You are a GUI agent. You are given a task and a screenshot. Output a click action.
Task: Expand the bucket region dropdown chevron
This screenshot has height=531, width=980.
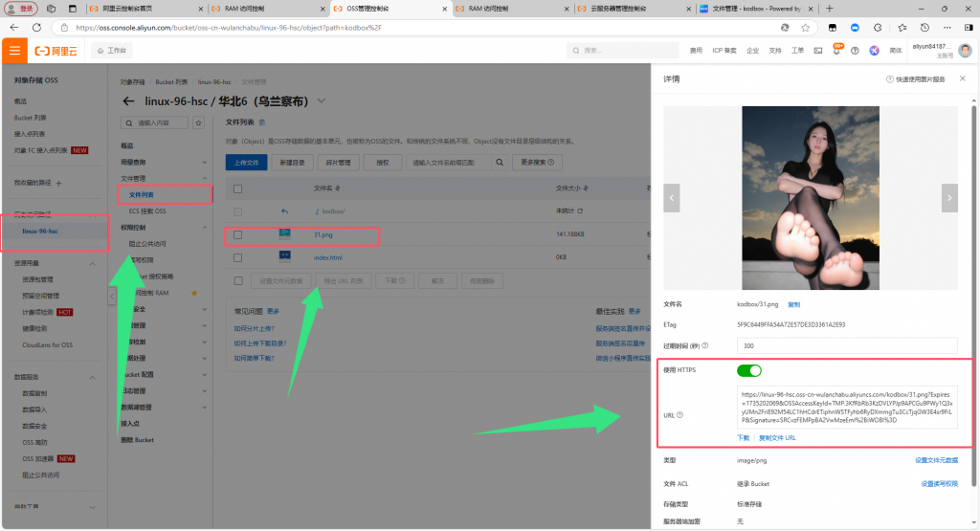click(x=322, y=100)
